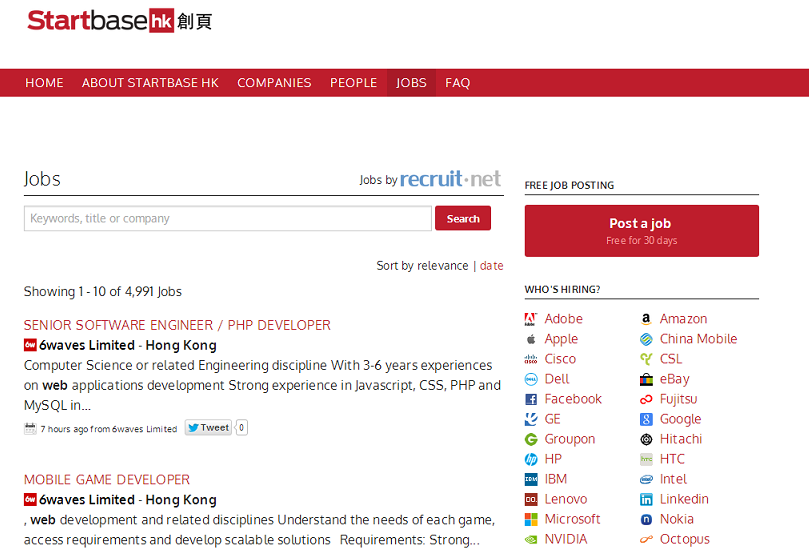The width and height of the screenshot is (809, 551).
Task: Select the JOBS menu item
Action: pyautogui.click(x=411, y=83)
